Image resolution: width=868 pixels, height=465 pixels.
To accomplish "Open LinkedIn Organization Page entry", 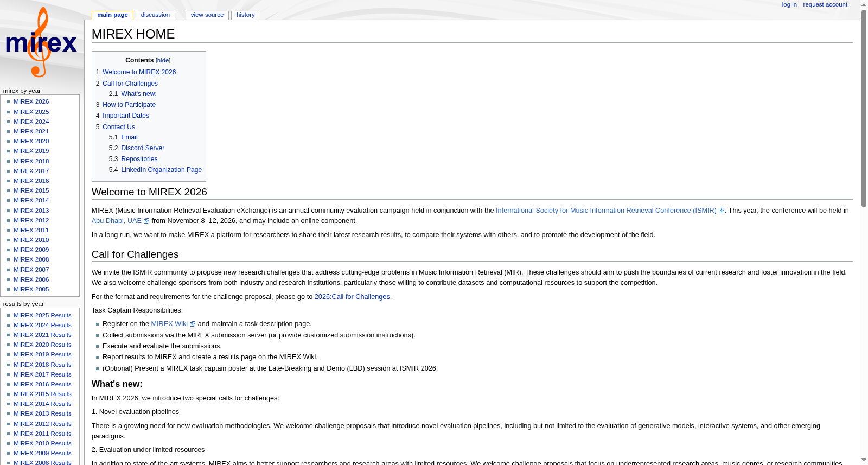I will [161, 170].
